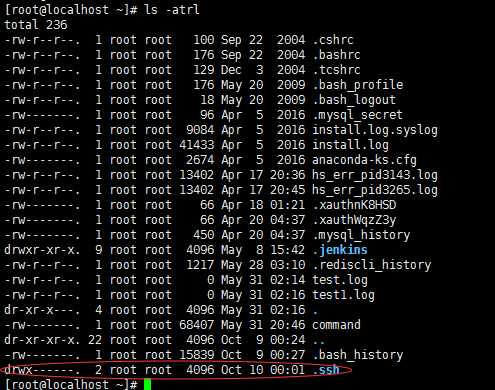This screenshot has width=495, height=390.
Task: Select the .rediscli_history filename
Action: [x=372, y=265]
